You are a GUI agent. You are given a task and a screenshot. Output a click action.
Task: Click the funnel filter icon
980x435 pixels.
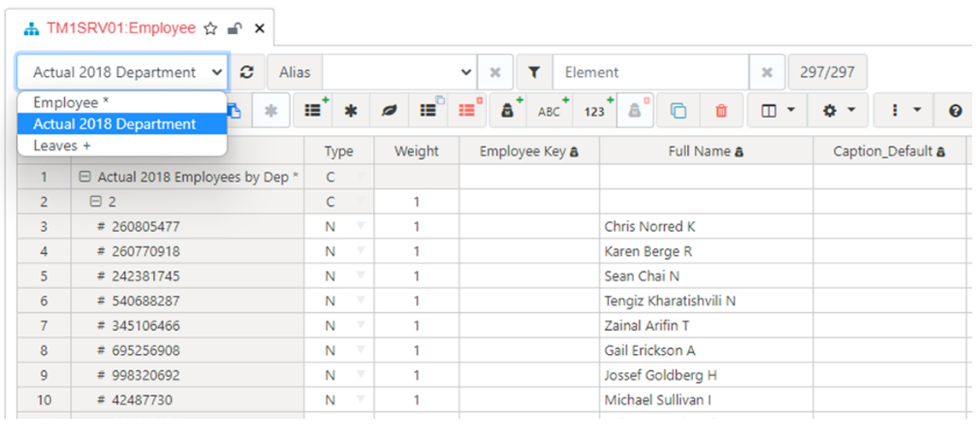[534, 72]
